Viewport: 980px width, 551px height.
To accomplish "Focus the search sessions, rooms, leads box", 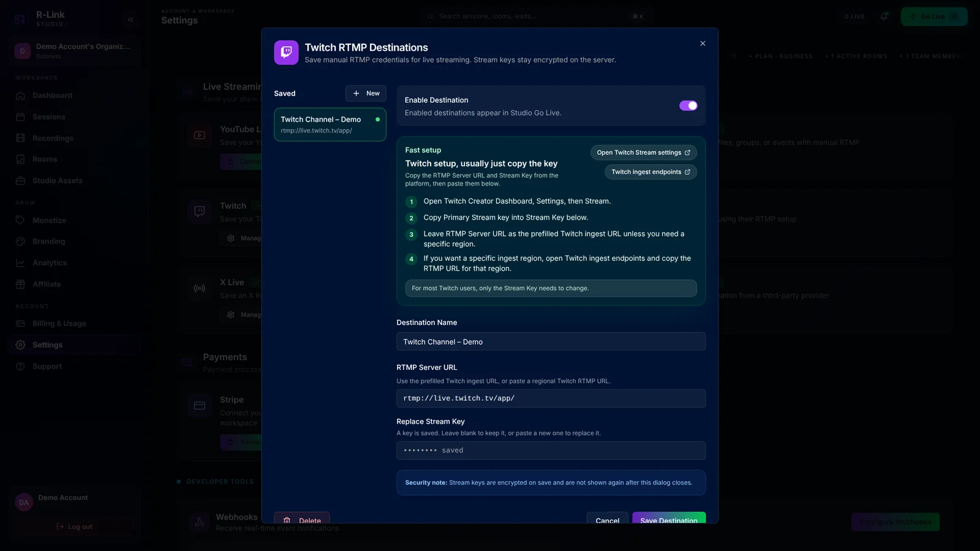I will tap(536, 17).
